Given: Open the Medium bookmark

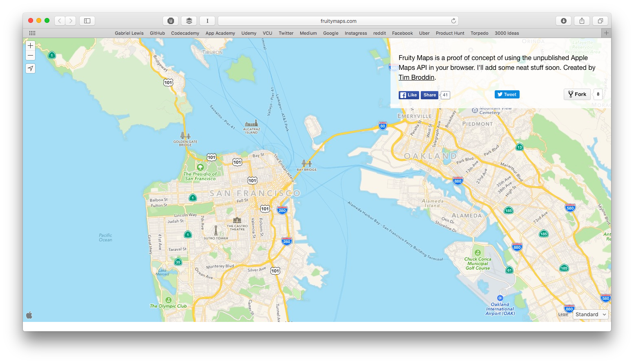Looking at the screenshot, I should [308, 33].
